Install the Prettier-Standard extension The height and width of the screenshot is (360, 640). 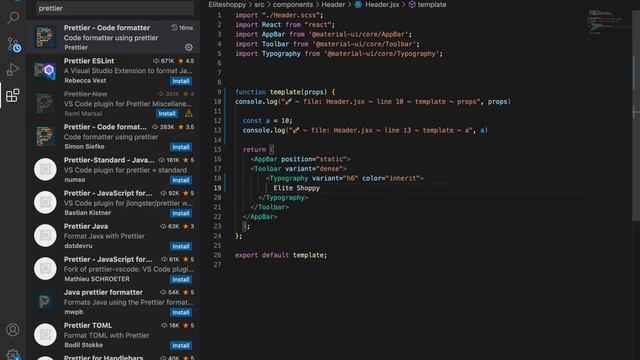point(180,180)
